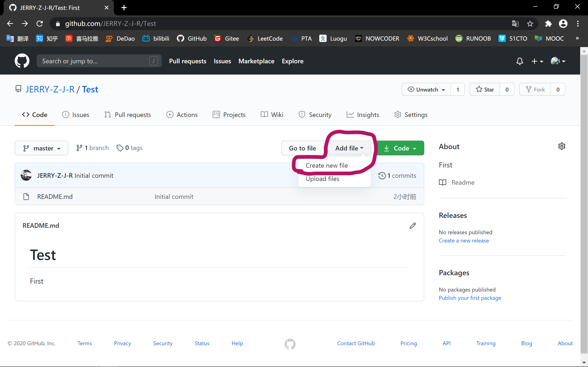The image size is (588, 367).
Task: Bookmark this page with the star icon
Action: point(530,24)
